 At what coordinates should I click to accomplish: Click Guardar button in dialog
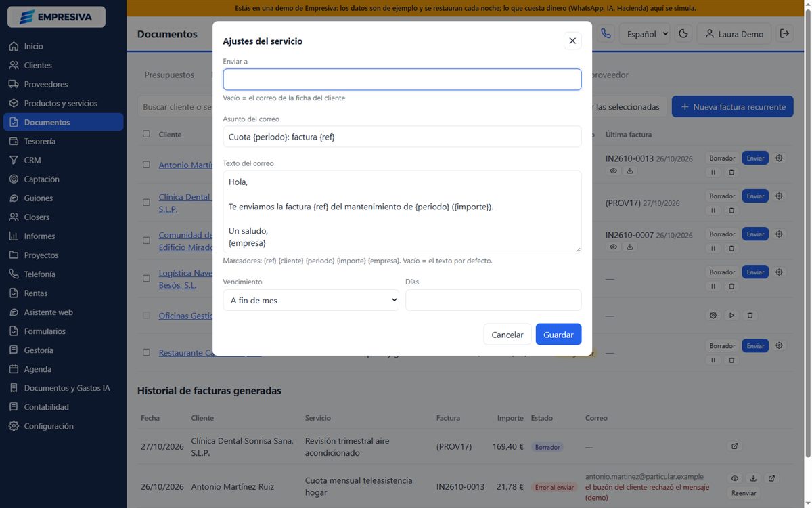tap(558, 335)
